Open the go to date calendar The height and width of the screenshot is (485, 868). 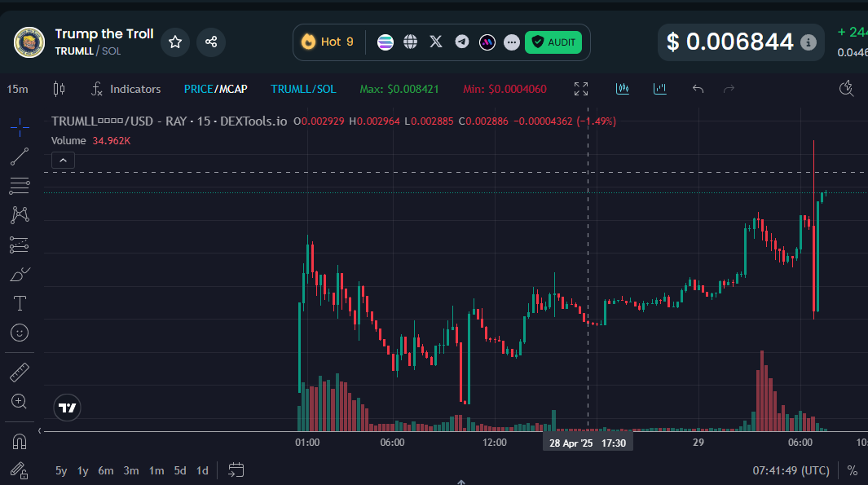[236, 470]
